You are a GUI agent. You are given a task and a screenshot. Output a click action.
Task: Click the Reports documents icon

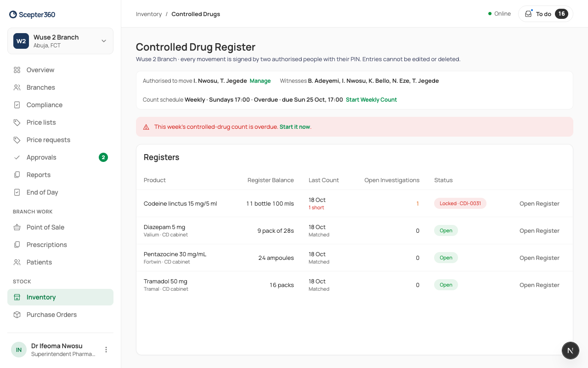point(17,175)
